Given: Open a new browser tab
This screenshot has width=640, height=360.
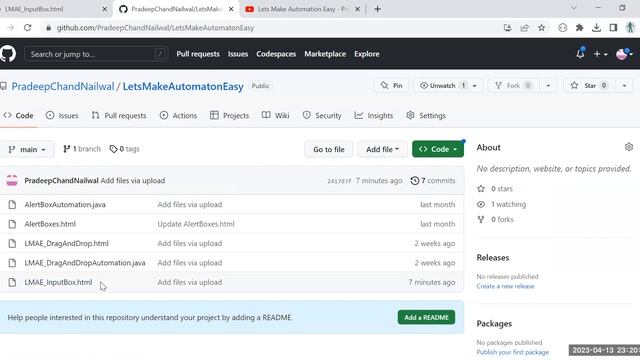Looking at the screenshot, I should point(377,9).
